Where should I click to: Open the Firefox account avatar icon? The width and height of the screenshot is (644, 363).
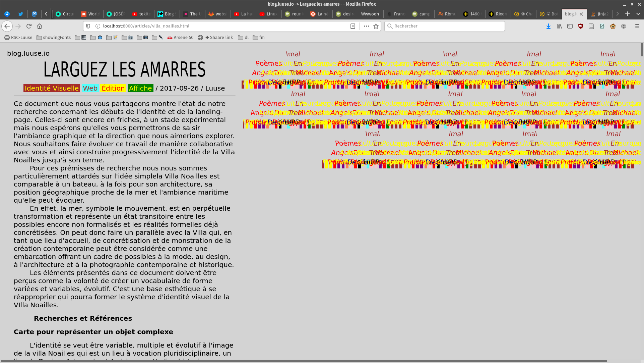coord(624,26)
